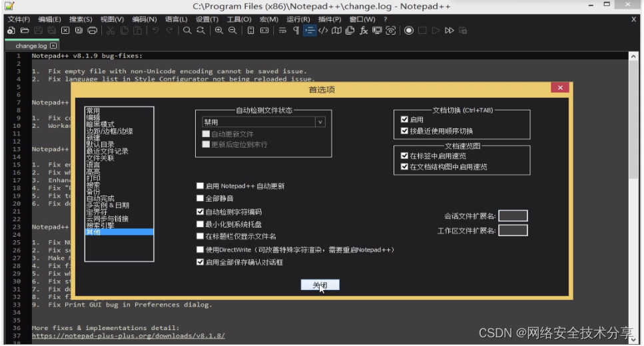
Task: Toggle the Word wrap toolbar icon
Action: [x=282, y=31]
